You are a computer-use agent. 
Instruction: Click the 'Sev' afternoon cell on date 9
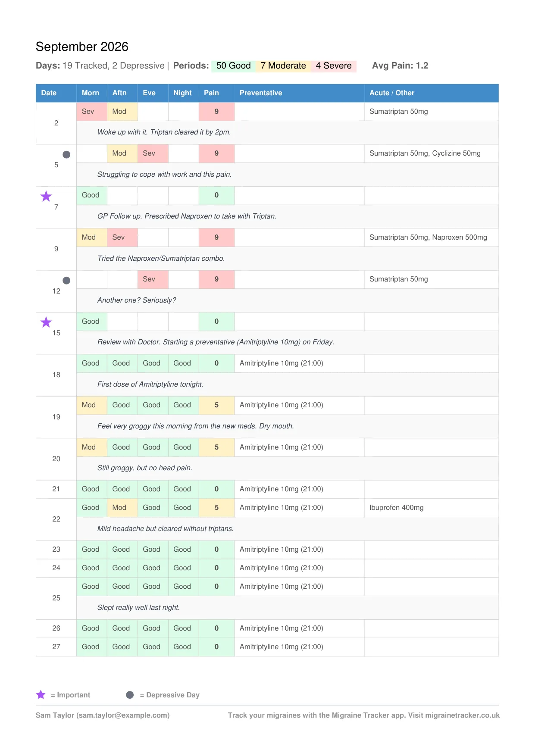pyautogui.click(x=122, y=237)
